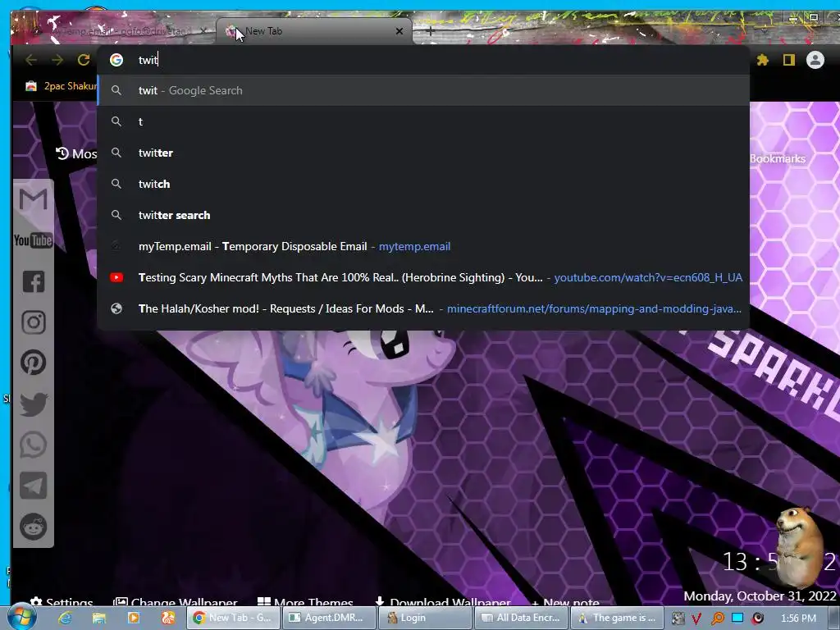Screen dimensions: 840x630
Task: Open Reddit from the sidebar
Action: point(33,526)
